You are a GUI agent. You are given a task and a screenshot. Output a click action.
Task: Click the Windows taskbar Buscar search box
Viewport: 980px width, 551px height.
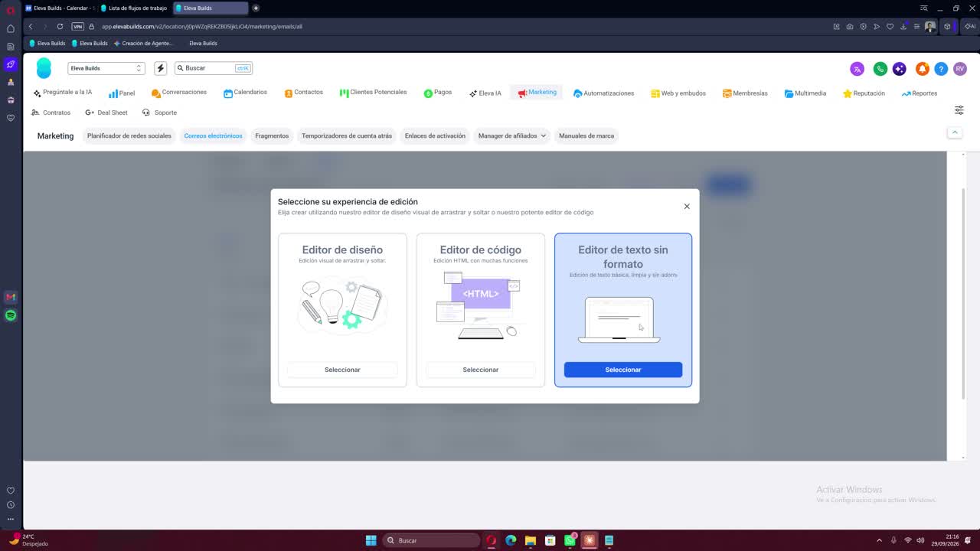tap(431, 540)
